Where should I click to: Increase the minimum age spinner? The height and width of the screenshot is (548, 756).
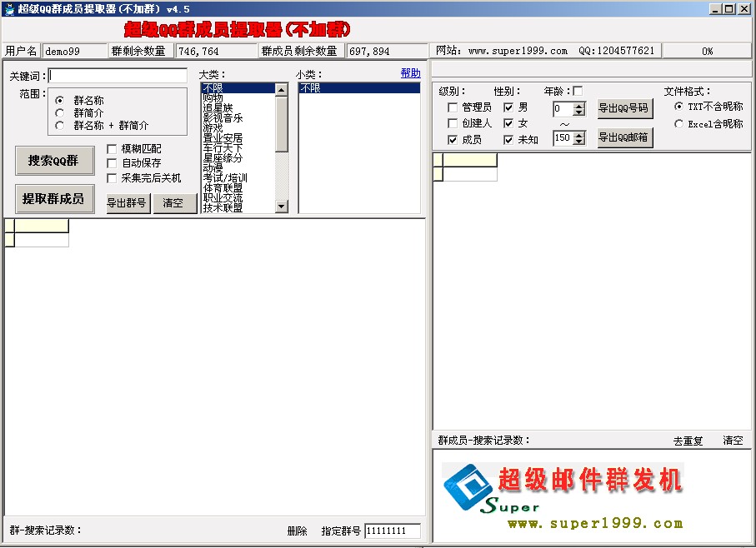pos(579,105)
